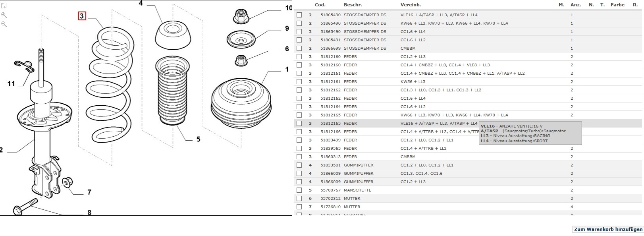
Task: Click the Beschr. column header
Action: [352, 5]
